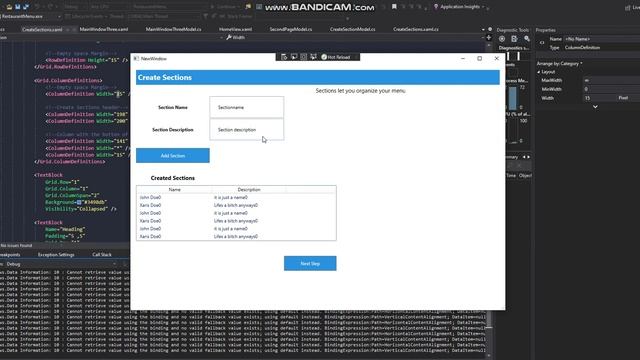
Task: Toggle display layout adorners icon in debug toolbar
Action: 303,57
